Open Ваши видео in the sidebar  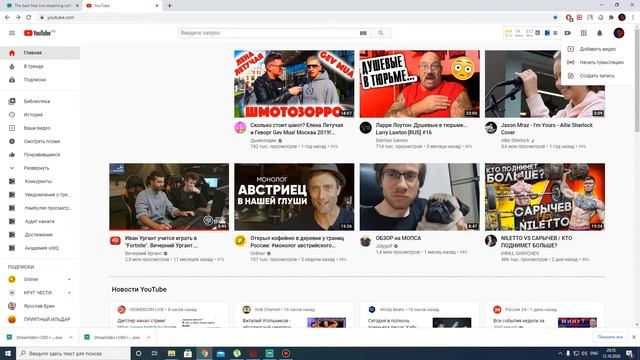click(40, 128)
